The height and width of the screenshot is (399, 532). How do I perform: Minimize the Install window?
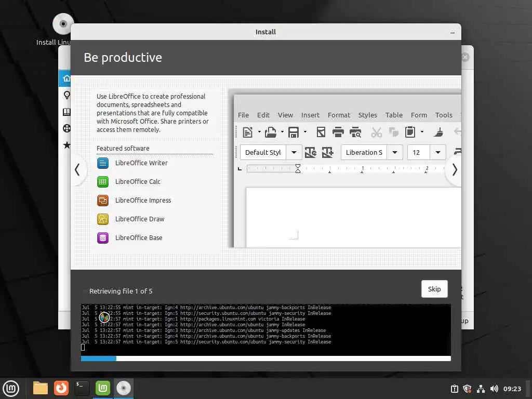click(x=453, y=32)
